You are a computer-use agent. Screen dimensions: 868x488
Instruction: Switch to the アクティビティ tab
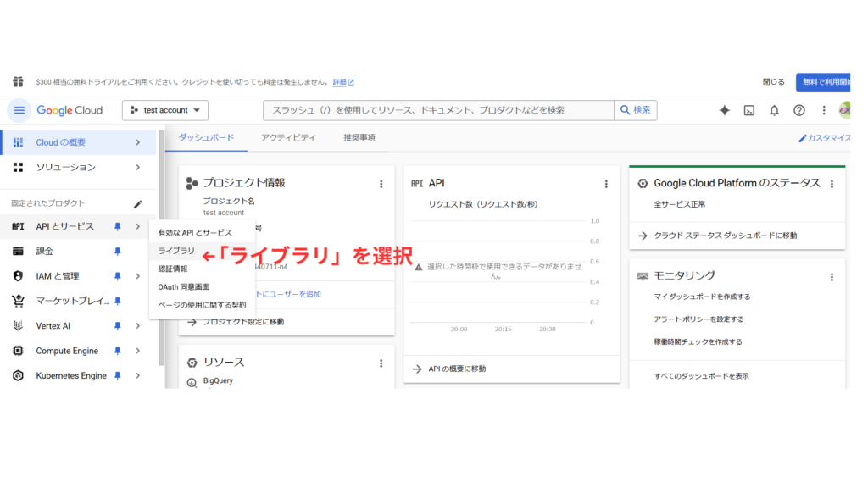tap(288, 137)
